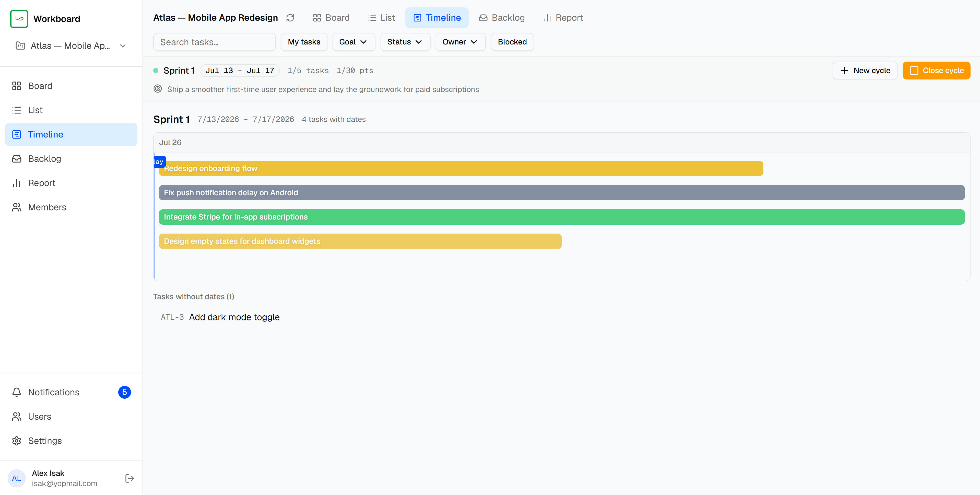This screenshot has height=495, width=980.
Task: Toggle the My tasks filter
Action: pos(304,42)
